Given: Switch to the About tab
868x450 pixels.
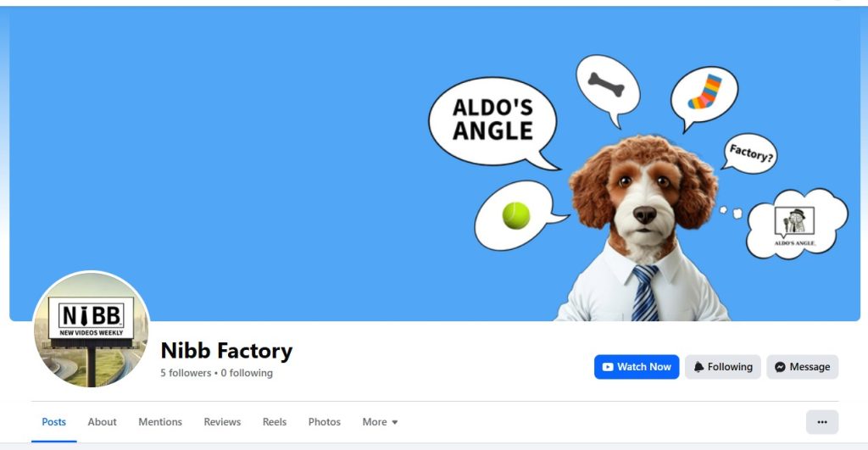Looking at the screenshot, I should coord(102,422).
